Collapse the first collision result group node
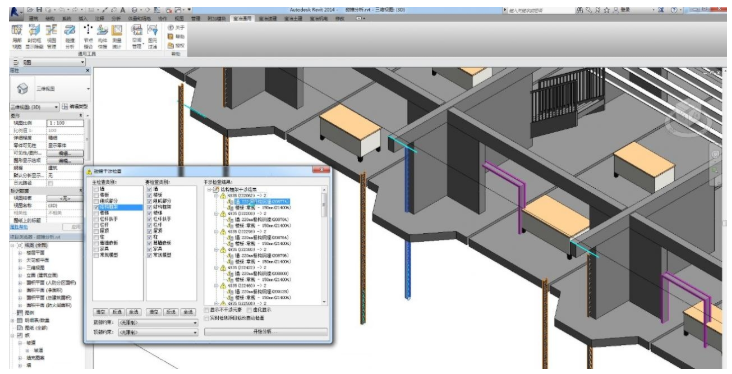Image resolution: width=732 pixels, height=374 pixels. (x=217, y=196)
